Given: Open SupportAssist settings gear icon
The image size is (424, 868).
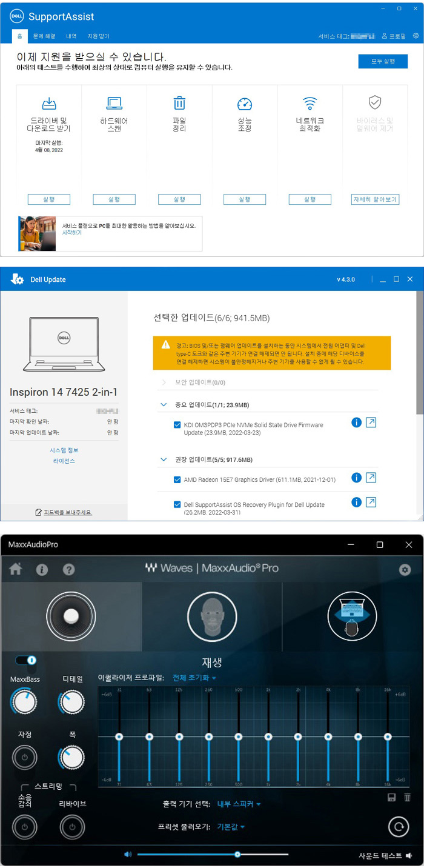Looking at the screenshot, I should 416,36.
